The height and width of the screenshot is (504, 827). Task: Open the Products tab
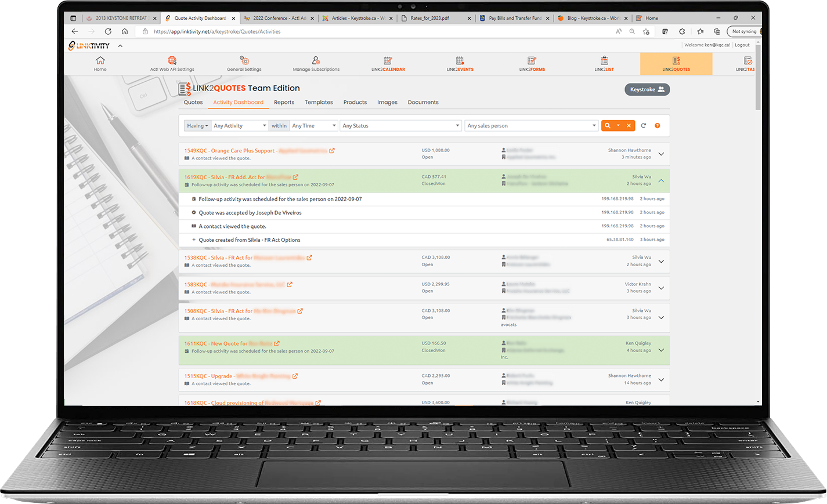(x=355, y=102)
